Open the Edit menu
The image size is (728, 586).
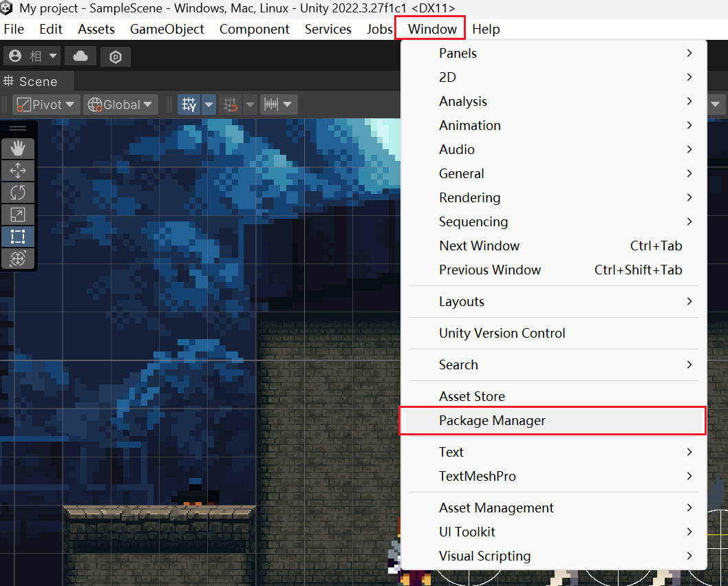click(x=51, y=29)
